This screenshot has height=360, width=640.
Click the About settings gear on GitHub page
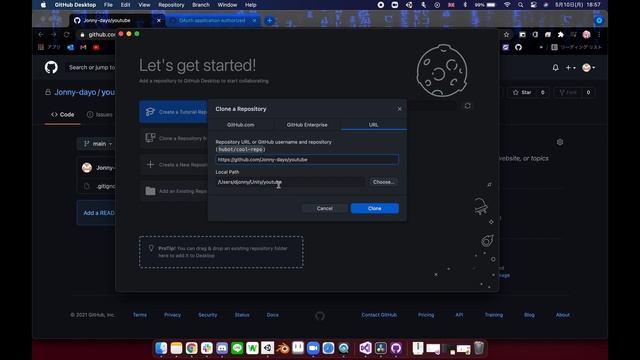point(560,142)
